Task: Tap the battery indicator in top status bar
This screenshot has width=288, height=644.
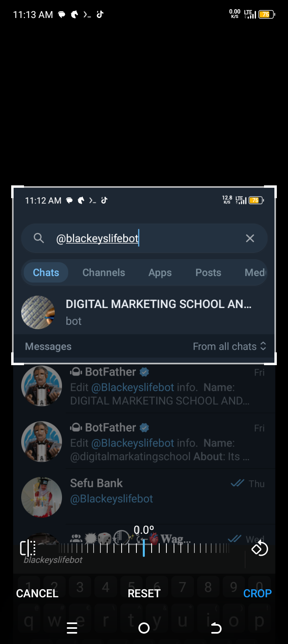Action: 267,14
